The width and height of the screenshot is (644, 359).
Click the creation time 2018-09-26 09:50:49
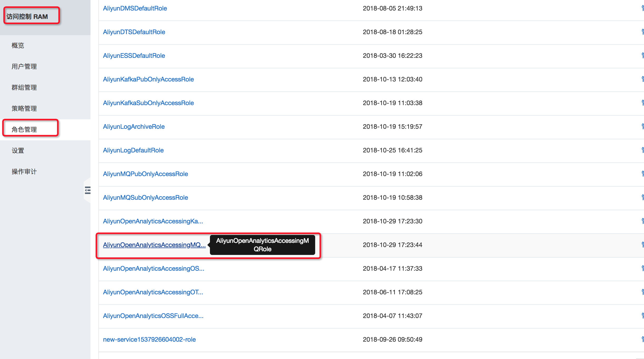pyautogui.click(x=393, y=340)
